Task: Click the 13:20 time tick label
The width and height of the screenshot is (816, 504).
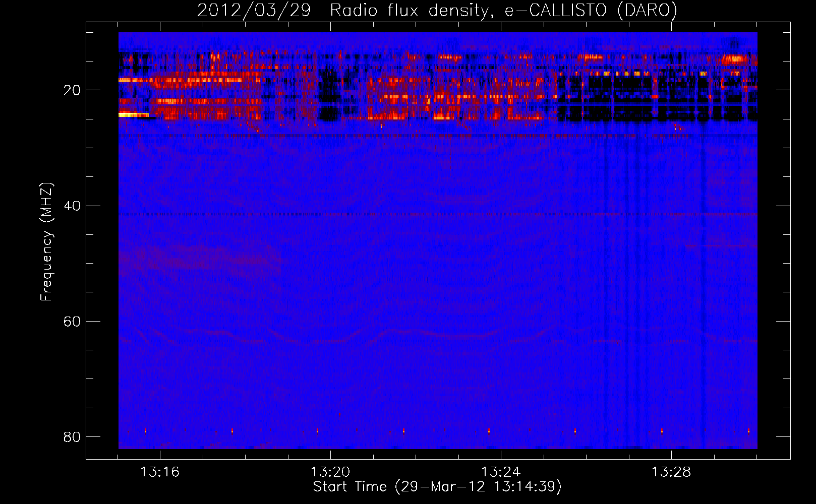Action: coord(330,472)
